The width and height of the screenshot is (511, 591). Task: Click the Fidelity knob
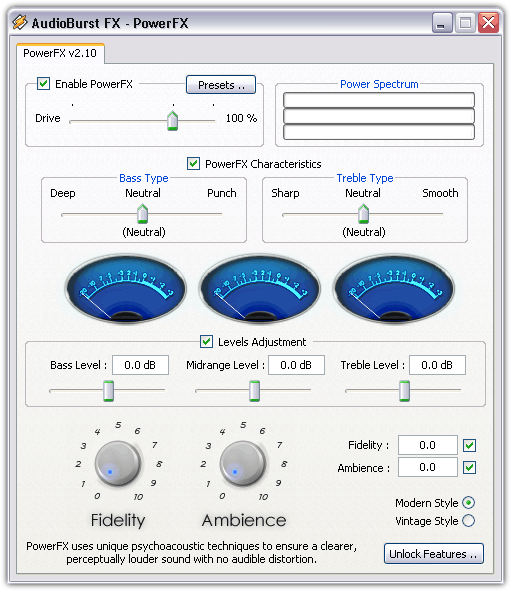pos(118,463)
